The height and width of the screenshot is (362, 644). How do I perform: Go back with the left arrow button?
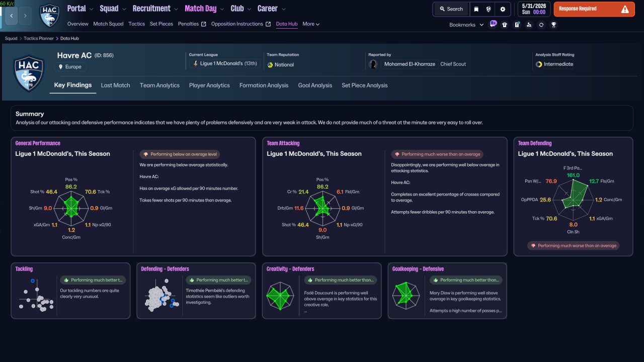[x=11, y=16]
